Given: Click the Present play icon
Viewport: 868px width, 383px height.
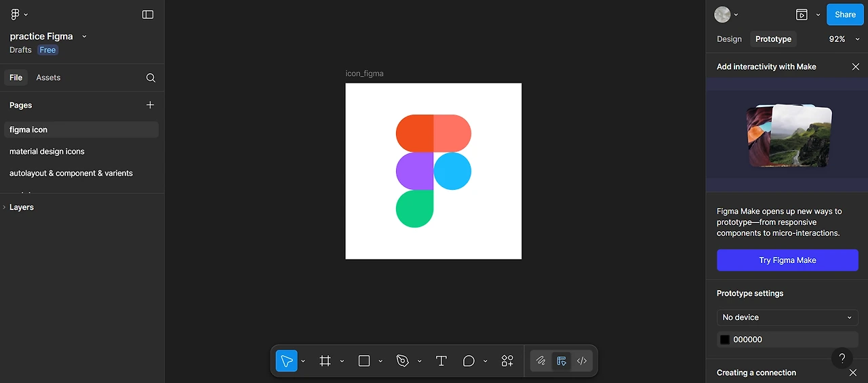Looking at the screenshot, I should (802, 14).
